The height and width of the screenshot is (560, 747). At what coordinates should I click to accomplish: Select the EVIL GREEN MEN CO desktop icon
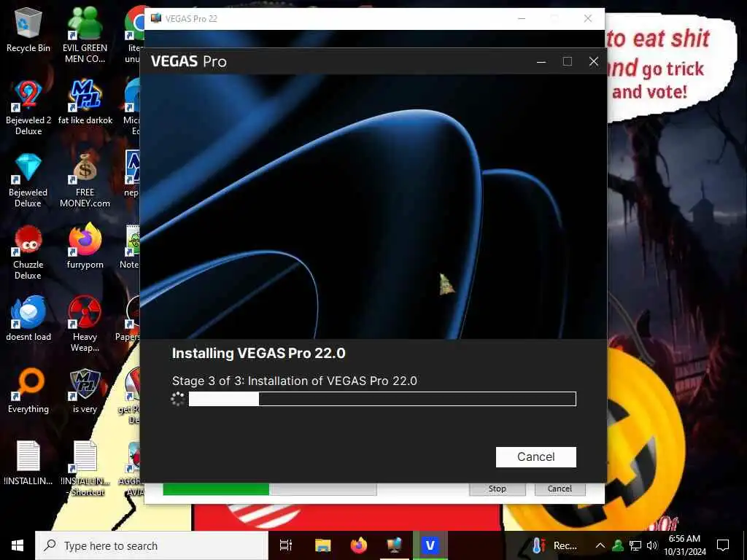point(85,34)
